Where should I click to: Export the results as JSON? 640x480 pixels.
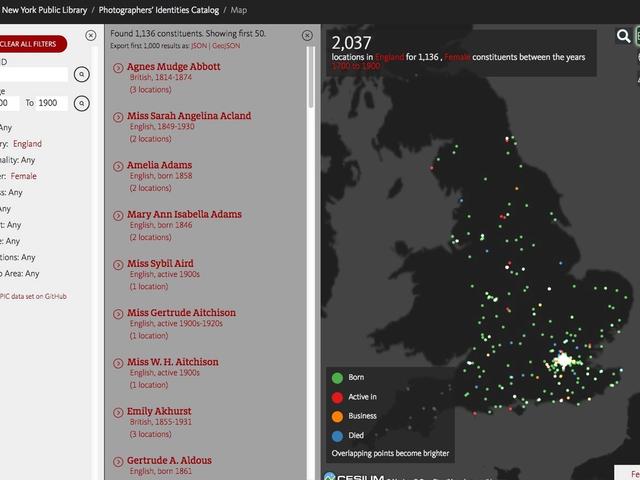click(x=199, y=46)
